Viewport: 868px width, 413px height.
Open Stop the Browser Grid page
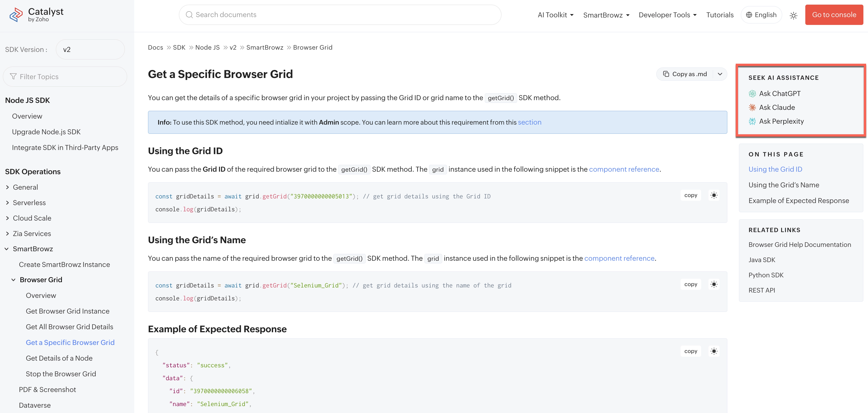tap(61, 374)
